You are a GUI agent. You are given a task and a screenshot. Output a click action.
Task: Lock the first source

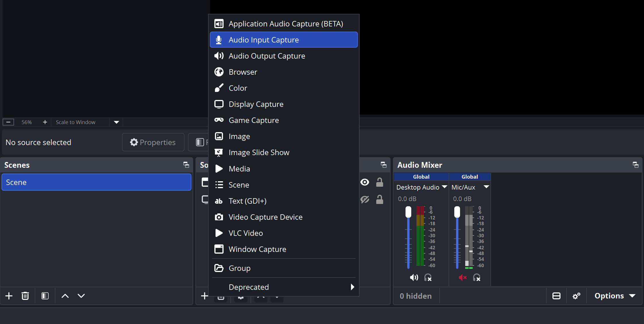click(x=380, y=182)
